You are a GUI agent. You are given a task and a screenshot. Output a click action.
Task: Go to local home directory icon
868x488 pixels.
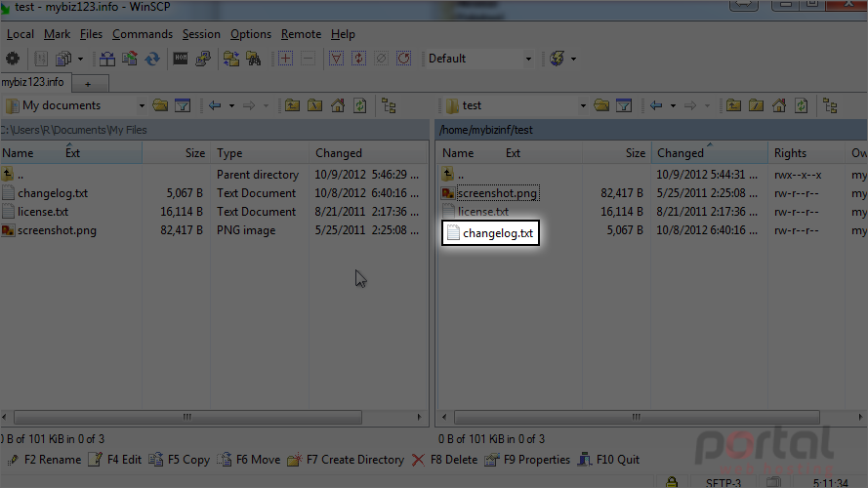tap(338, 105)
